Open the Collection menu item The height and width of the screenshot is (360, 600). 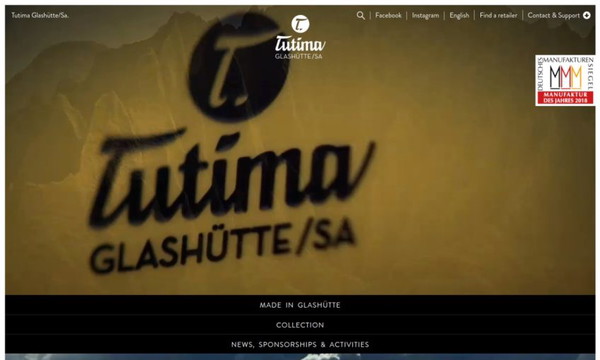(300, 325)
